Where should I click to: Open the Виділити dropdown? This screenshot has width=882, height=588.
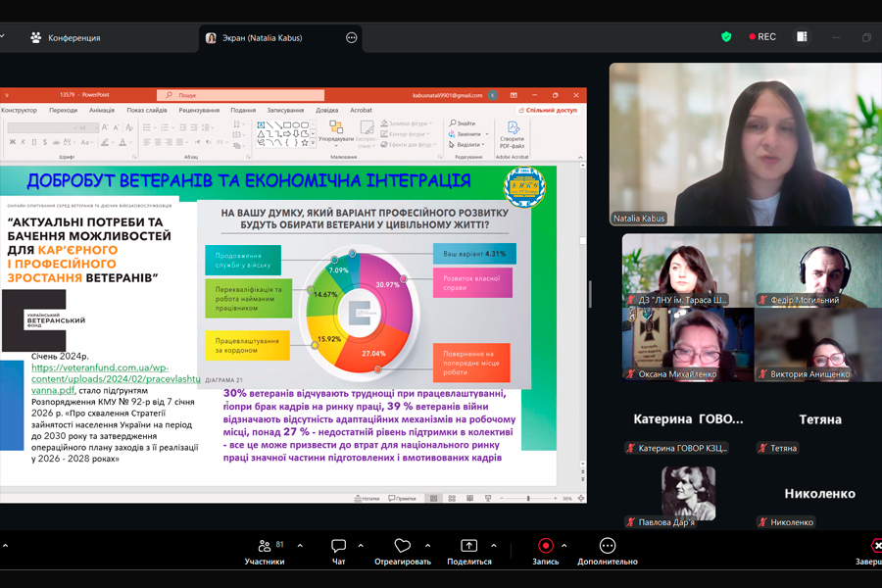point(466,145)
